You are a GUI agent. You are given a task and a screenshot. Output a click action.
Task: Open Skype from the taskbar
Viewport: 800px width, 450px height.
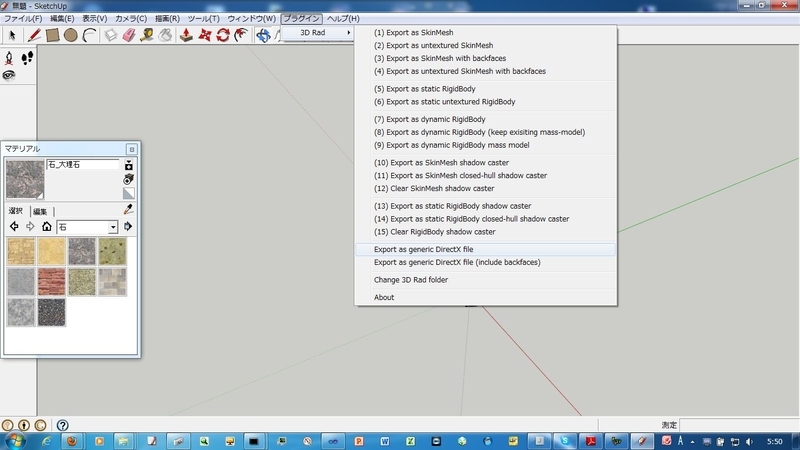point(565,441)
